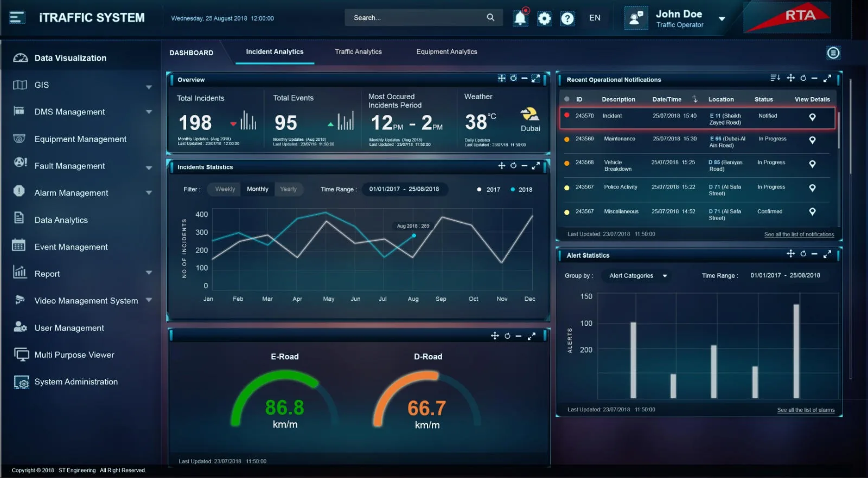Open the list of all alarms
868x478 pixels.
[806, 410]
